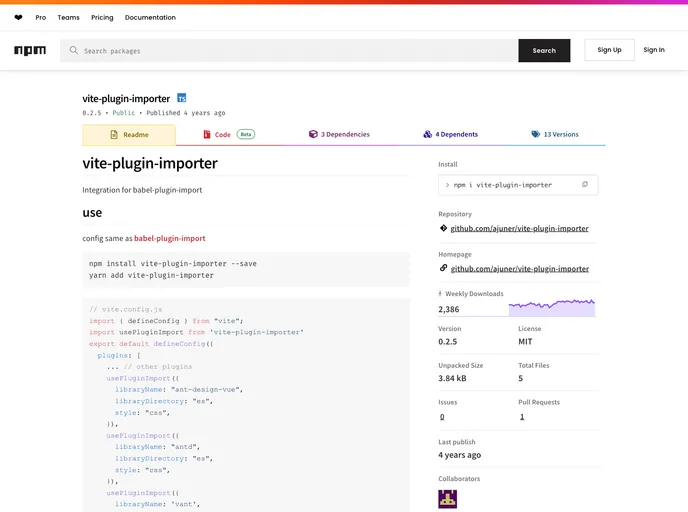Click the 'use' section heading
The height and width of the screenshot is (512, 688).
coord(92,213)
